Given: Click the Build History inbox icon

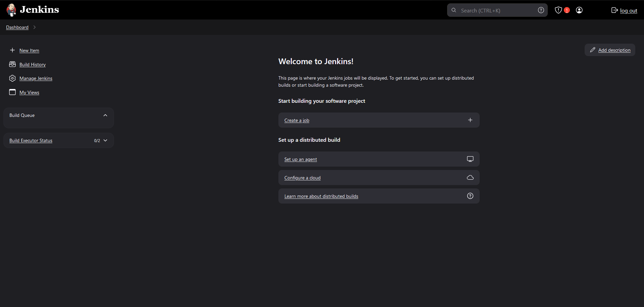Looking at the screenshot, I should pyautogui.click(x=12, y=64).
